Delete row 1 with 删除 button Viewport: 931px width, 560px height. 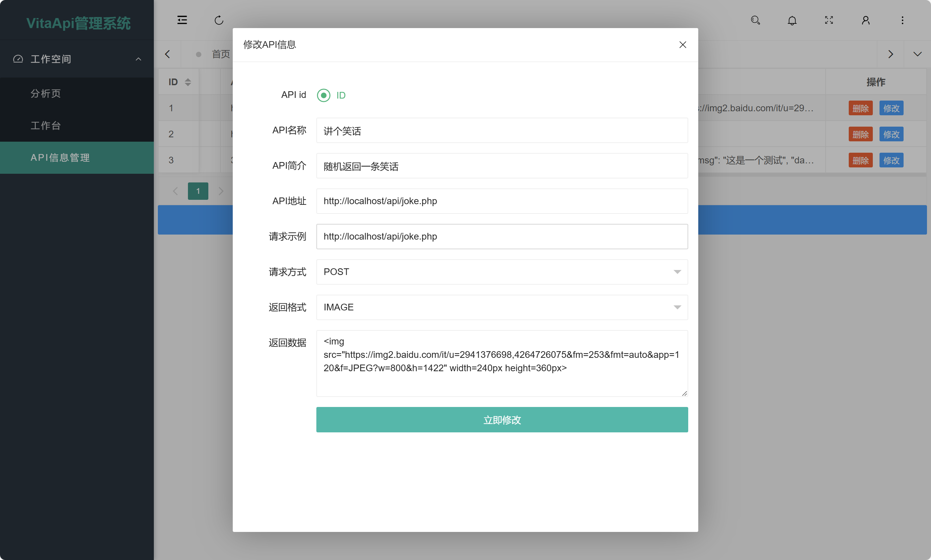(860, 108)
